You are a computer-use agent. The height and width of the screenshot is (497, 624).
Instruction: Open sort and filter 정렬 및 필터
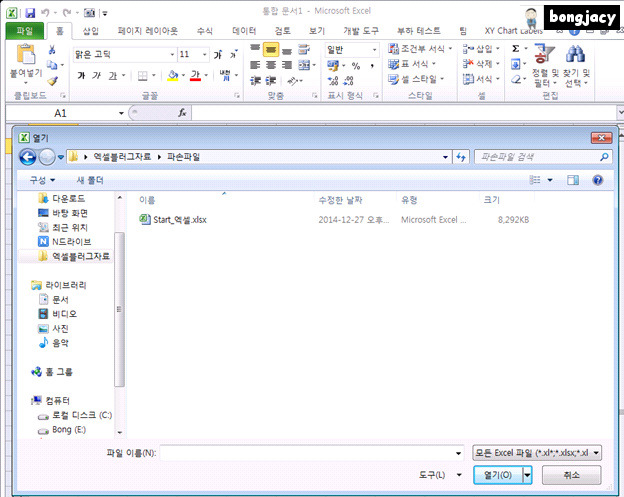(x=544, y=66)
